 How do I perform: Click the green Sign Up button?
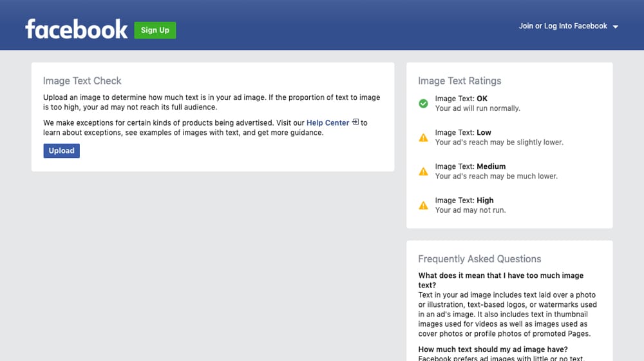pos(155,30)
